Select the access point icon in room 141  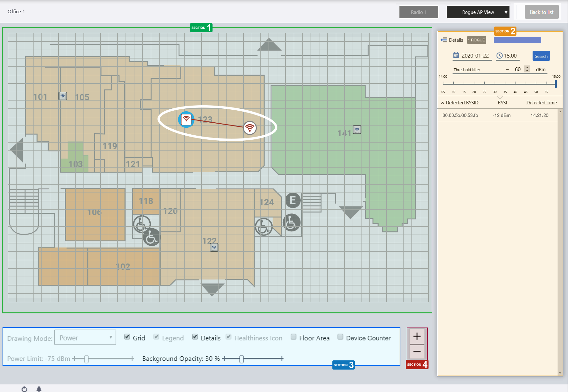357,130
